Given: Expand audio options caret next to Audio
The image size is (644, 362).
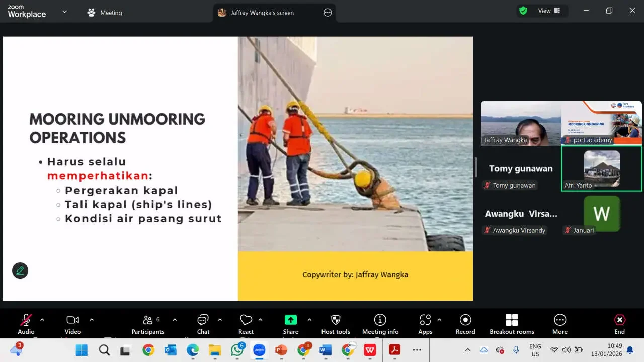Looking at the screenshot, I should [x=42, y=319].
